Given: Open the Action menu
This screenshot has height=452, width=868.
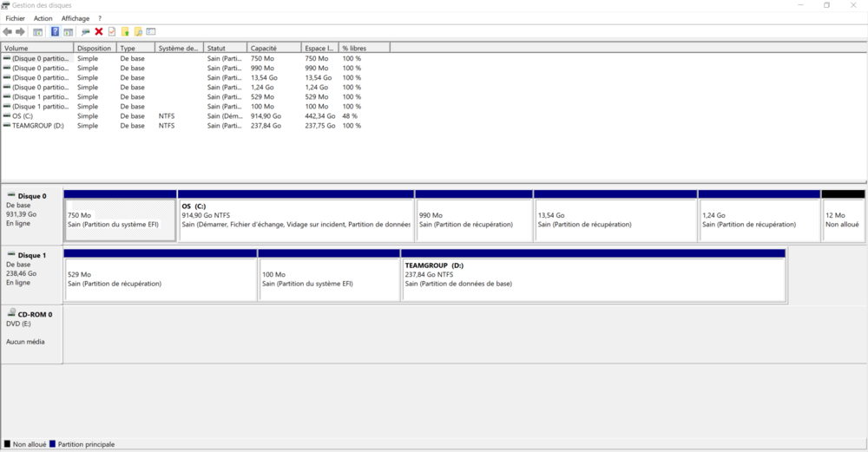Looking at the screenshot, I should point(43,18).
